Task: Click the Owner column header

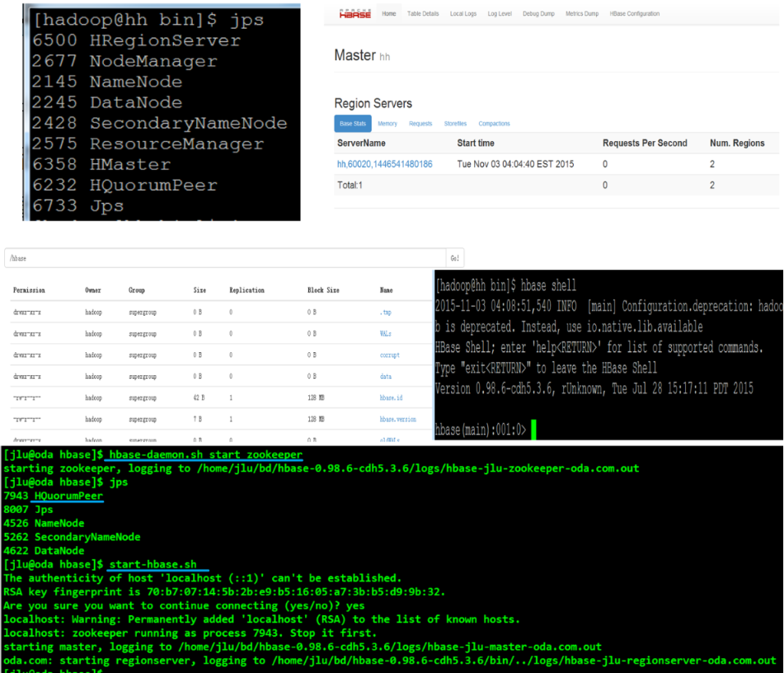Action: (93, 290)
